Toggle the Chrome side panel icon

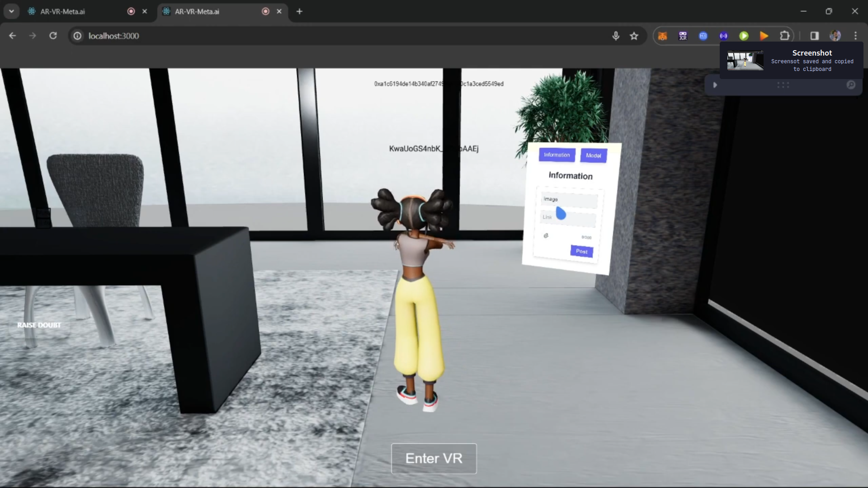(814, 36)
